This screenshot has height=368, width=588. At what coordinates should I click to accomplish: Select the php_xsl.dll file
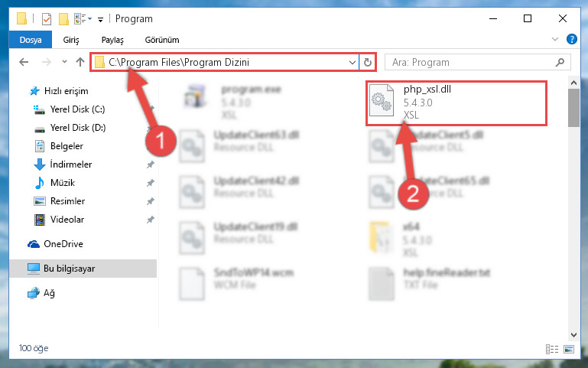tap(456, 103)
